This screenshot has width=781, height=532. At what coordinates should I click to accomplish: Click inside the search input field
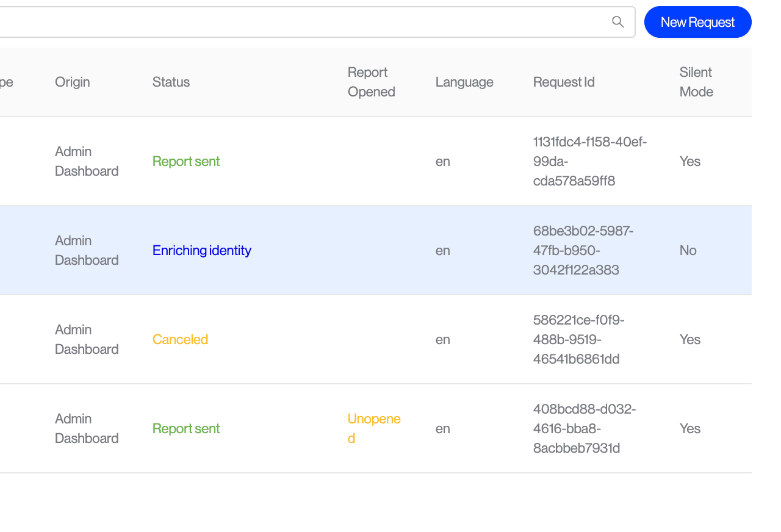[x=305, y=22]
